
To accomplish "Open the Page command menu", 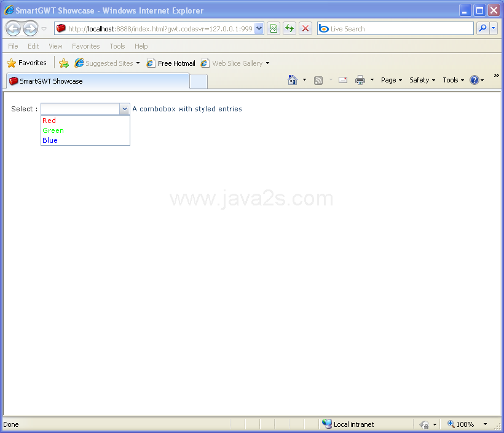I will click(392, 80).
